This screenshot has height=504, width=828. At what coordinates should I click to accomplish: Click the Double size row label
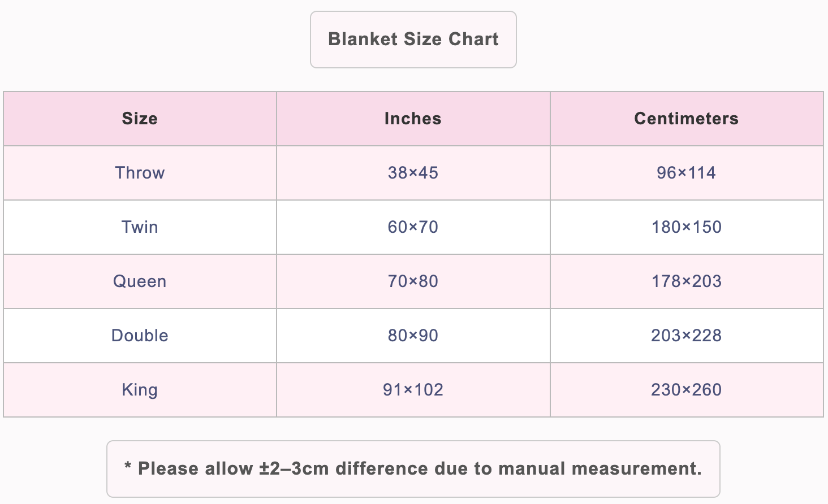140,336
